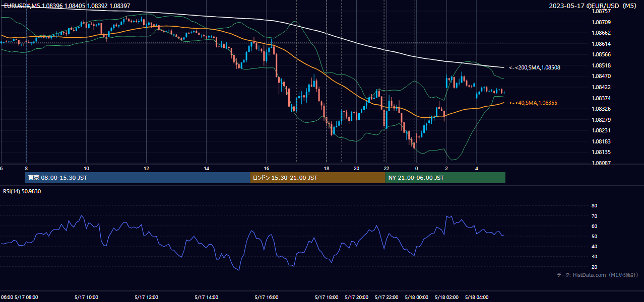Click price axis value 1.08087
The width and height of the screenshot is (644, 302).
click(601, 163)
